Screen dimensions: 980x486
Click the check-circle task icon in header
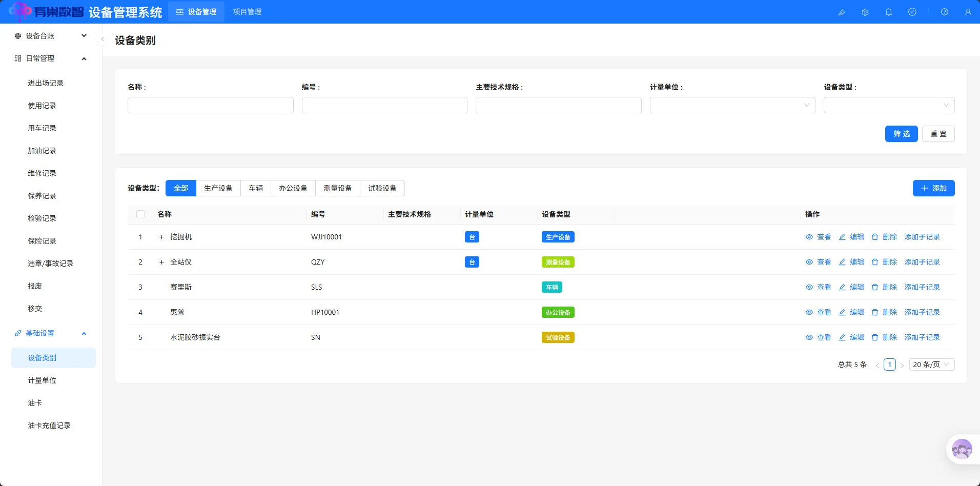[x=912, y=12]
